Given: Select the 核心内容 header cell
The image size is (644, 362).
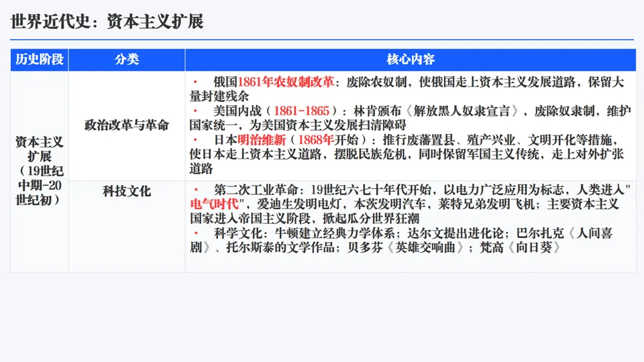Looking at the screenshot, I should [411, 60].
